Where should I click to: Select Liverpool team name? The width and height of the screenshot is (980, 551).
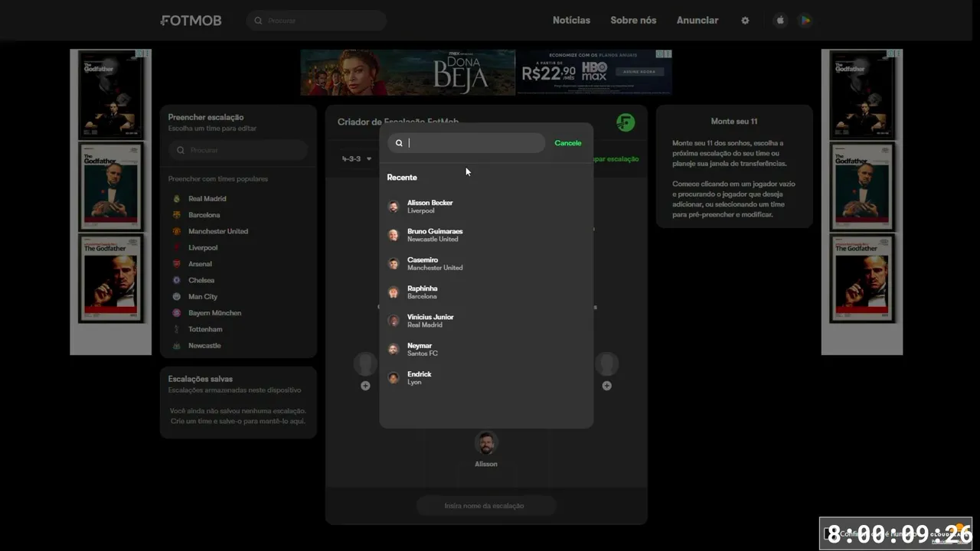click(203, 248)
